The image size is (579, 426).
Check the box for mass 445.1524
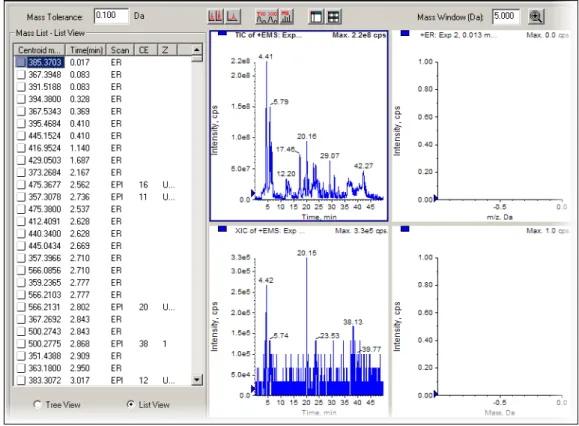tap(21, 136)
